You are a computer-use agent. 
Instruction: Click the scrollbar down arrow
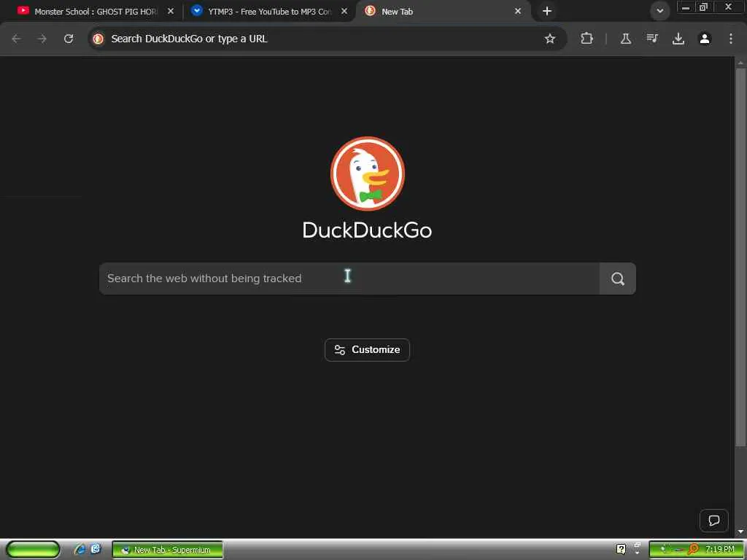coord(740,532)
